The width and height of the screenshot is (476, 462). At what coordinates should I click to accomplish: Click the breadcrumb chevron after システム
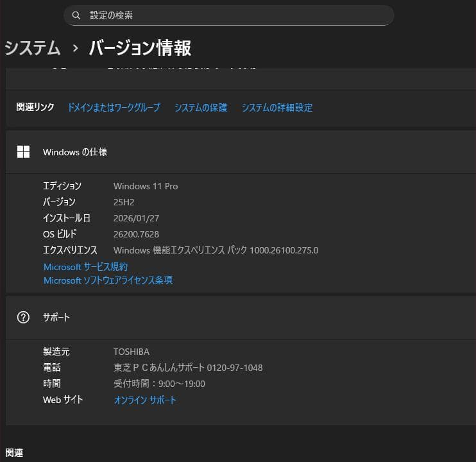pos(75,48)
